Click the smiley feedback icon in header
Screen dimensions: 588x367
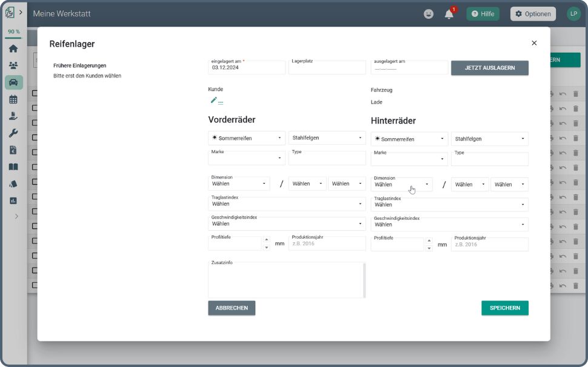[429, 14]
